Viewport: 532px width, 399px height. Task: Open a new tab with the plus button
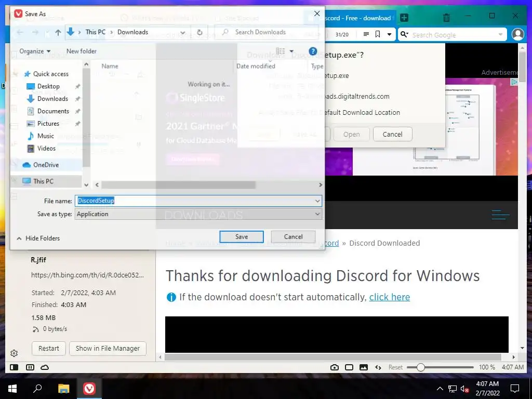(x=404, y=18)
